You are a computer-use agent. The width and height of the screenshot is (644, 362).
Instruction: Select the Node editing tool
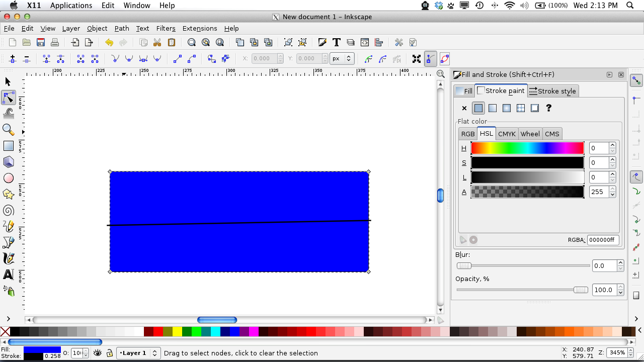click(8, 98)
